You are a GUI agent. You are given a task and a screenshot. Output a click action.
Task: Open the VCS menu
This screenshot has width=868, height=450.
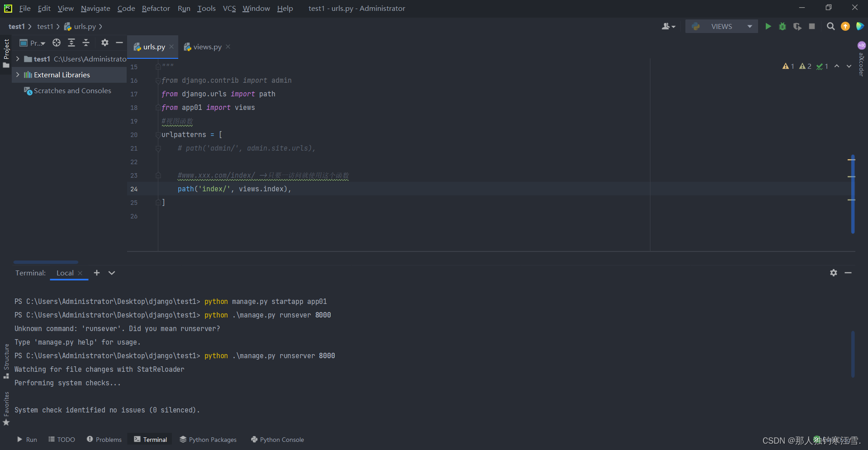229,8
